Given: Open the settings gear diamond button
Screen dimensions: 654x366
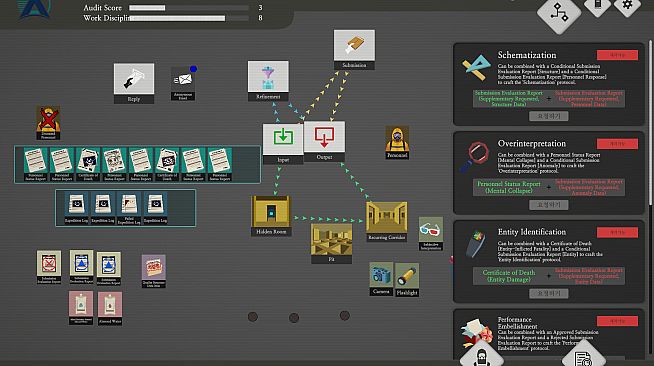Looking at the screenshot, I should pyautogui.click(x=627, y=5).
